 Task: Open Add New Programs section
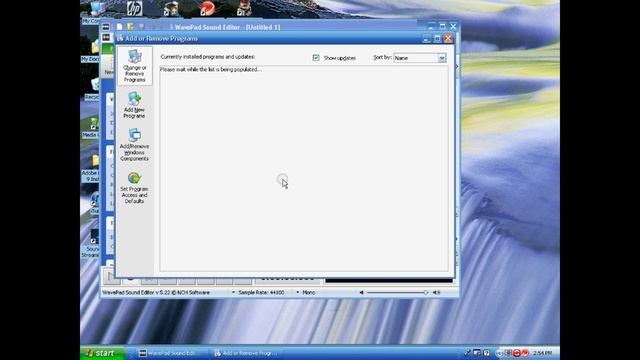coord(134,105)
